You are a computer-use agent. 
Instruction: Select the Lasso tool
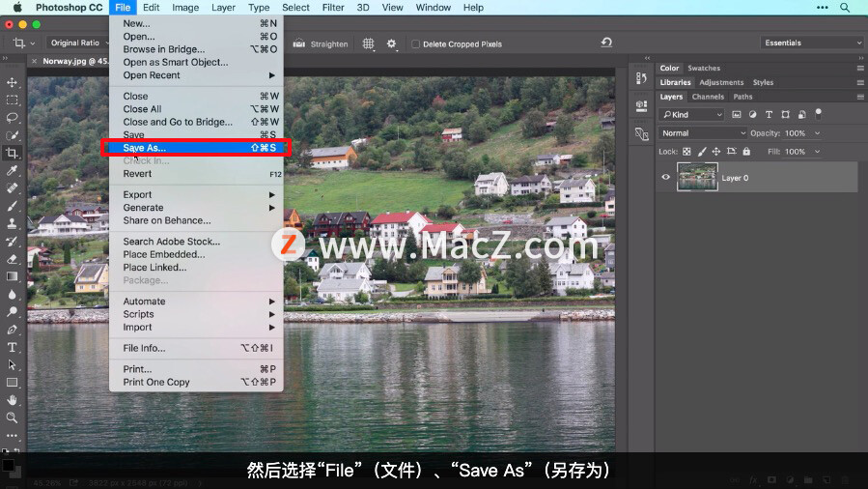pyautogui.click(x=12, y=118)
